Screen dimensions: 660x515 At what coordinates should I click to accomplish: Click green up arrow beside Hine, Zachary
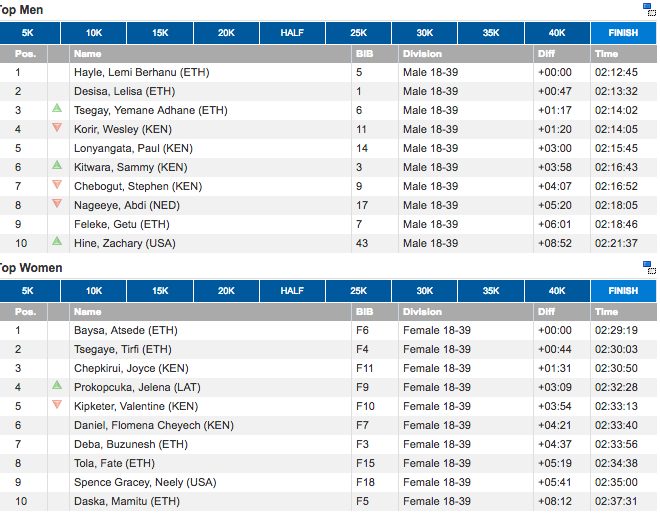[x=57, y=242]
